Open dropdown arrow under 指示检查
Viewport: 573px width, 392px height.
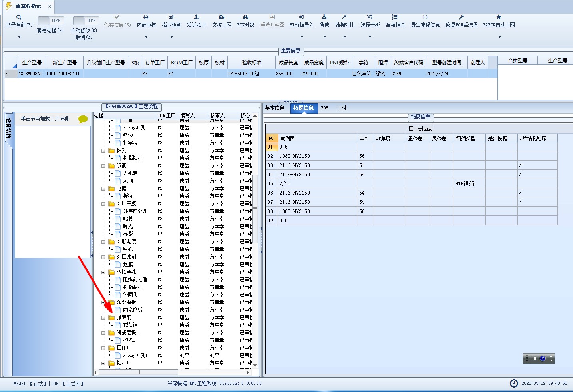coord(171,37)
